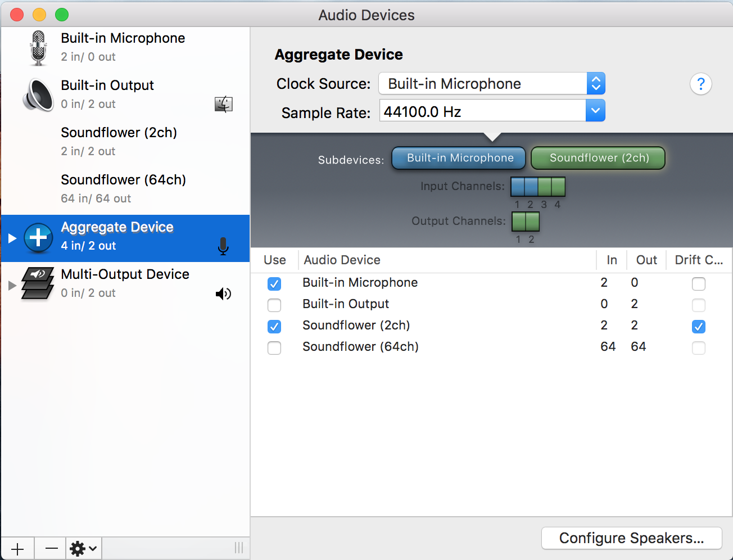
Task: Enable Use for Soundflower (64ch)
Action: [274, 347]
